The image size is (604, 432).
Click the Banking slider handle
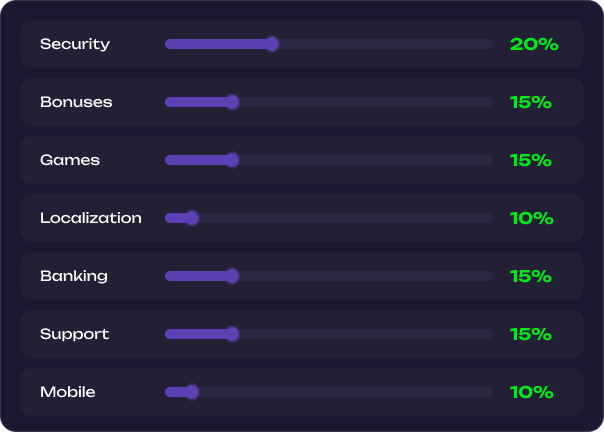pos(232,276)
